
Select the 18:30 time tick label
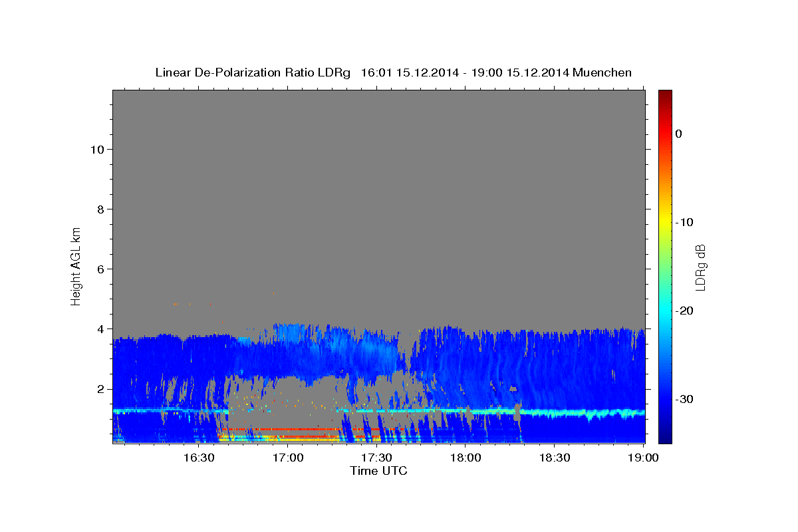(555, 458)
